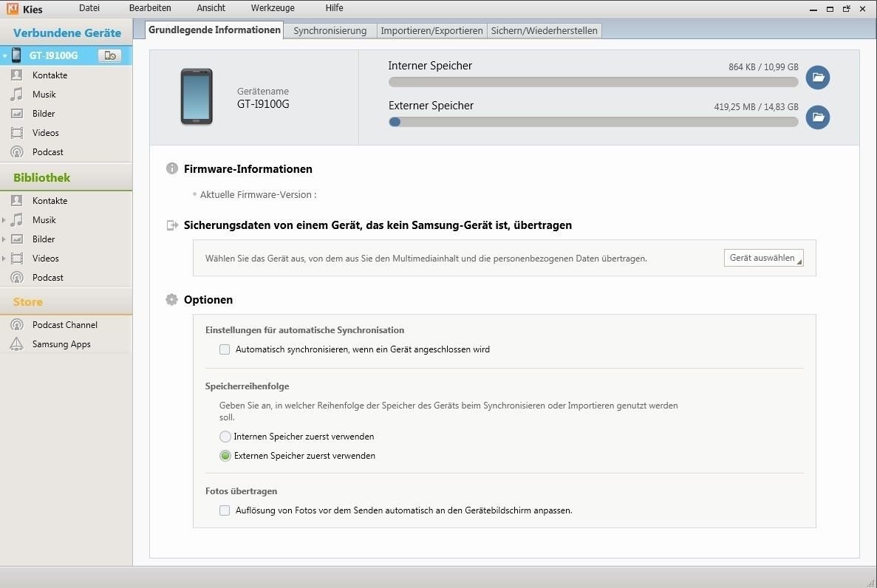Image resolution: width=877 pixels, height=588 pixels.
Task: Click the Store section header
Action: pyautogui.click(x=66, y=301)
